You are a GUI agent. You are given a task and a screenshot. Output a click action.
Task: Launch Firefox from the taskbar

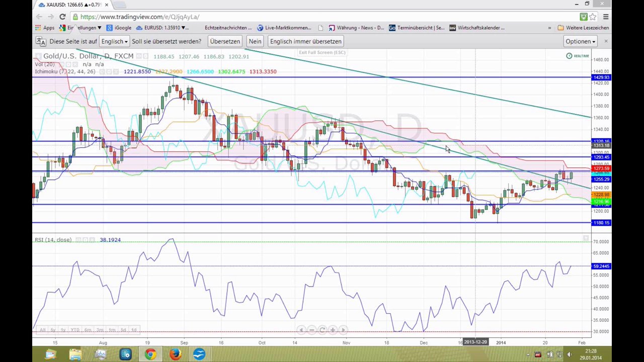(175, 354)
